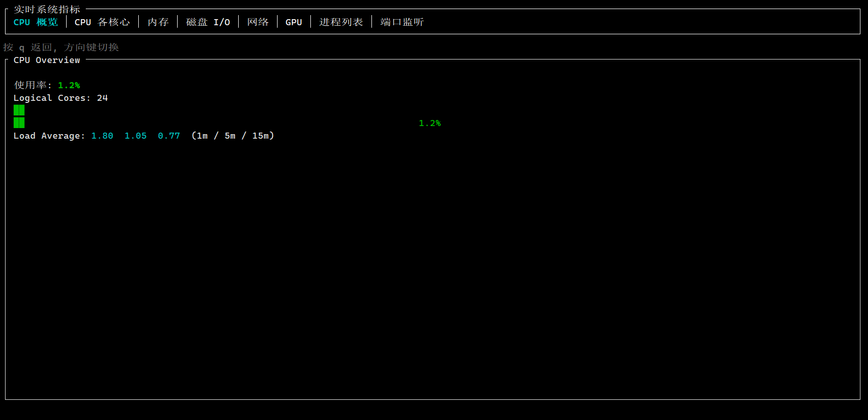Click the green CPU usage gauge bar
Viewport: 868px width, 420px height.
click(19, 116)
